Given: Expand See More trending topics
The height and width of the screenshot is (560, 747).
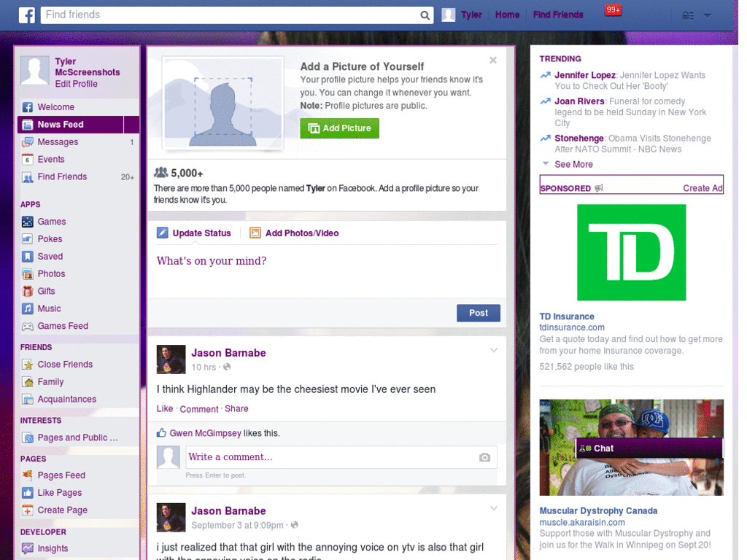Looking at the screenshot, I should pyautogui.click(x=573, y=164).
